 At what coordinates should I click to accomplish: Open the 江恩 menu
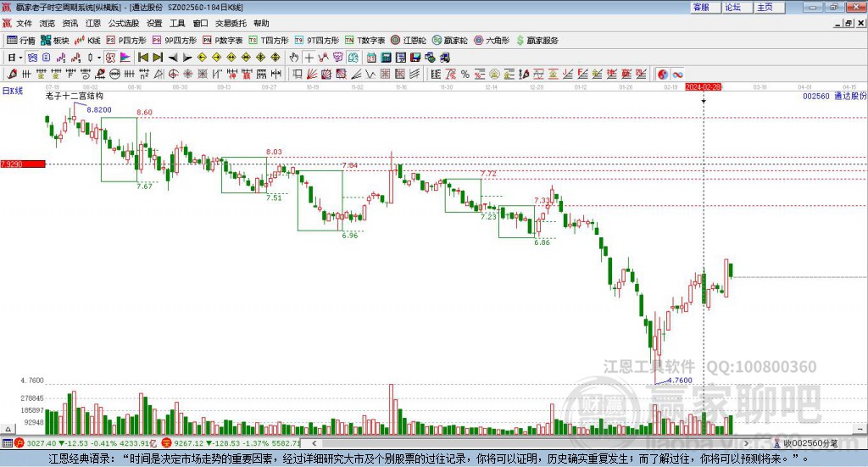tap(93, 23)
